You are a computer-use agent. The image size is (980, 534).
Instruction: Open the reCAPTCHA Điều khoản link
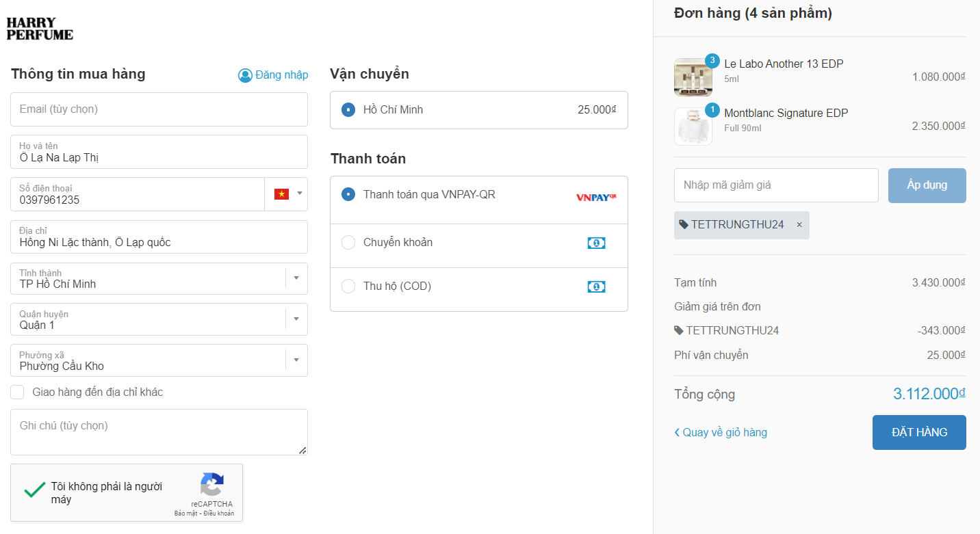[x=218, y=513]
